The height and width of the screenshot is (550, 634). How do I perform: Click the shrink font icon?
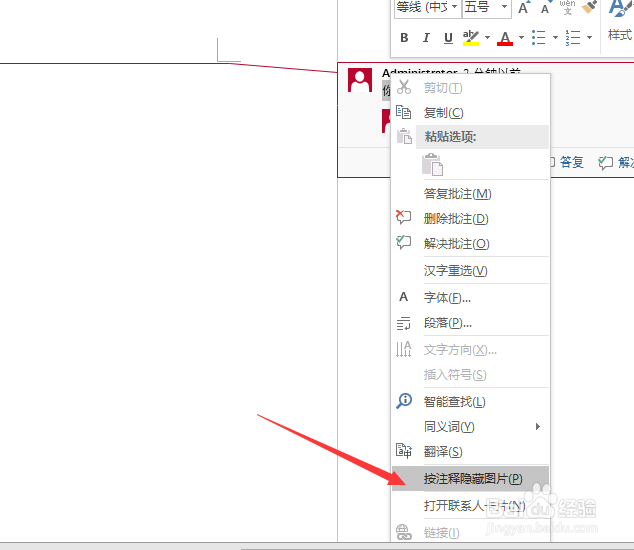[x=545, y=7]
